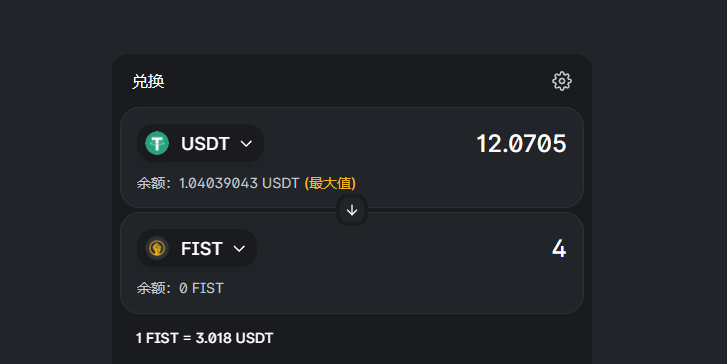This screenshot has height=364, width=727.
Task: Click the USDT Tether coin logo
Action: pos(157,143)
